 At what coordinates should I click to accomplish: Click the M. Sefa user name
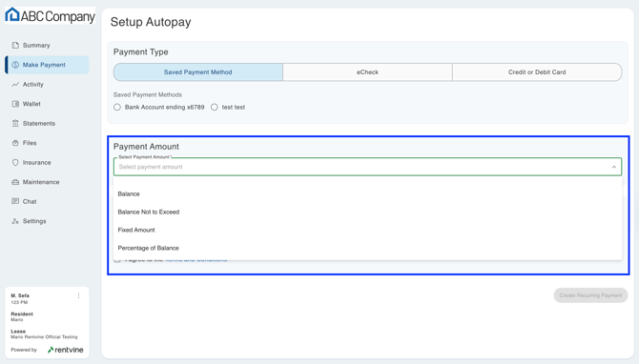point(20,295)
